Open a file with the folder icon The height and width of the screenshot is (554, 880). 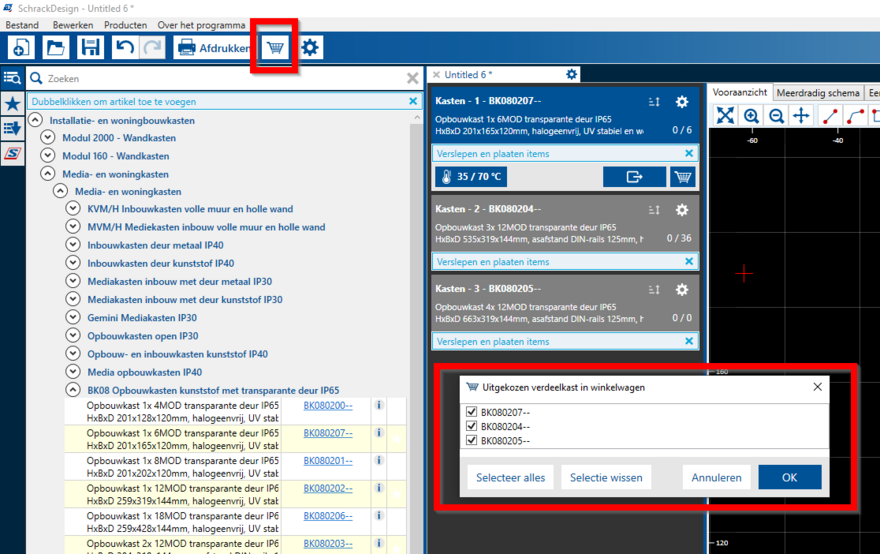coord(55,48)
